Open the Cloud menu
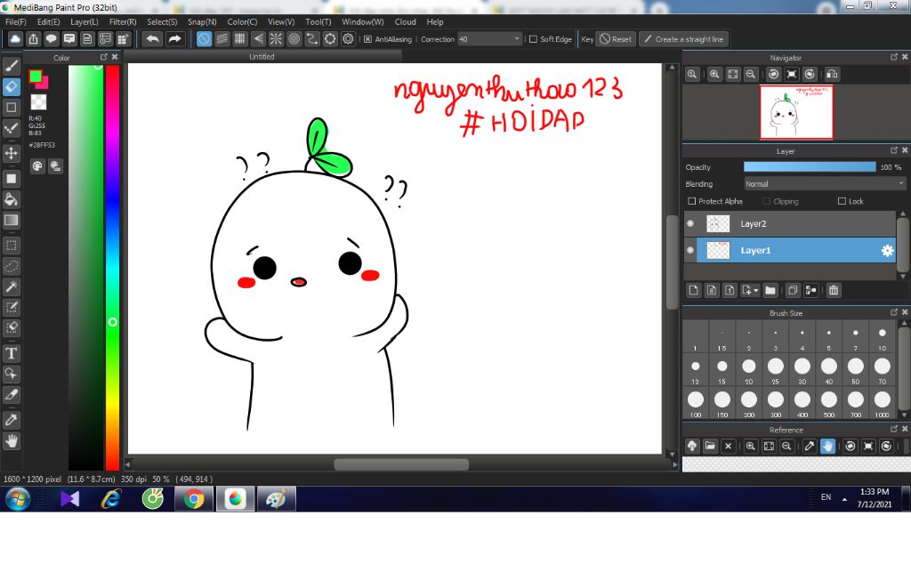Screen dimensions: 911x588 point(405,21)
